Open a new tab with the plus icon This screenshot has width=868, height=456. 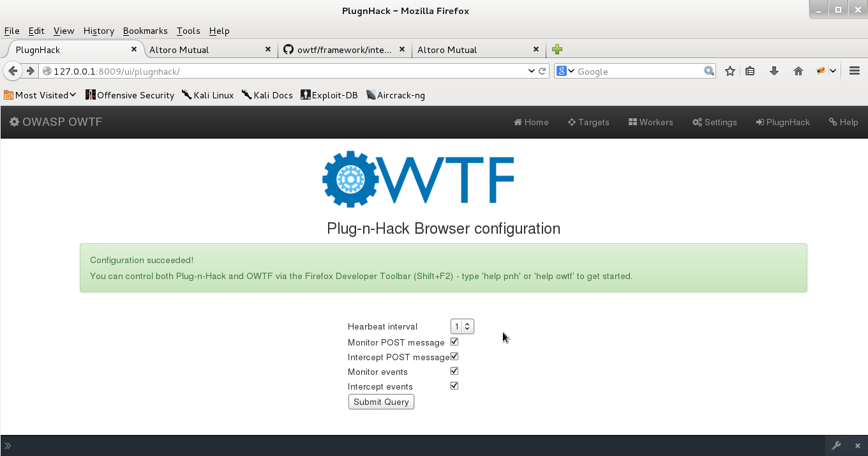click(x=557, y=49)
